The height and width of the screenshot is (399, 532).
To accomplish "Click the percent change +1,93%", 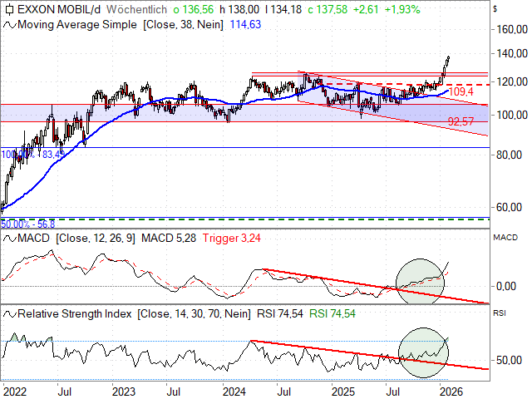I will [x=402, y=9].
